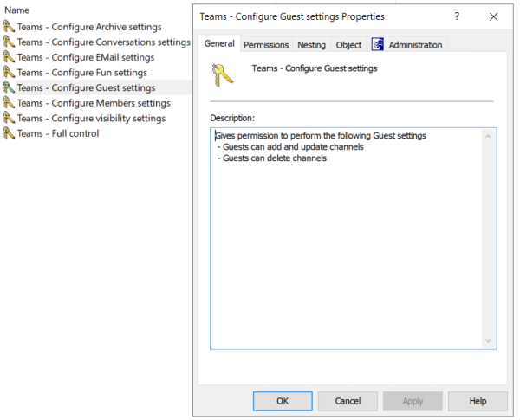Open Help from the dialog footer

[478, 401]
